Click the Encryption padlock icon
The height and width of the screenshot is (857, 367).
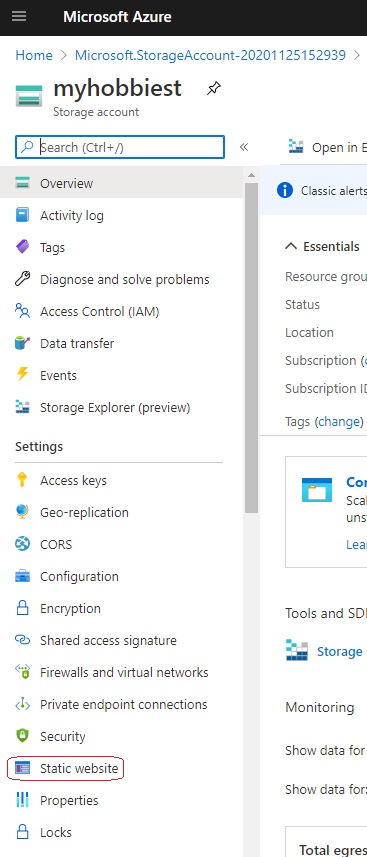point(22,608)
